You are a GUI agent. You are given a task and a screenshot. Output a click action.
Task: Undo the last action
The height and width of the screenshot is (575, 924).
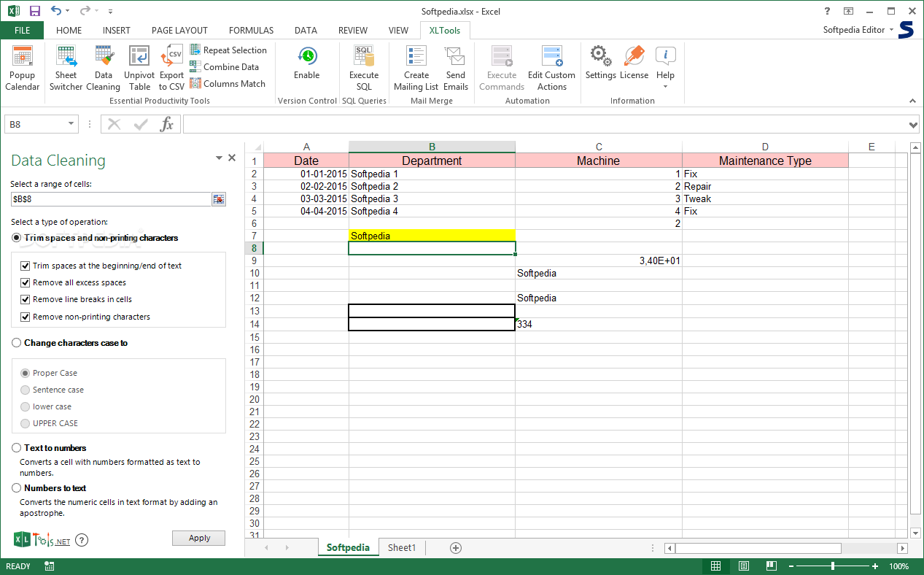coord(56,11)
